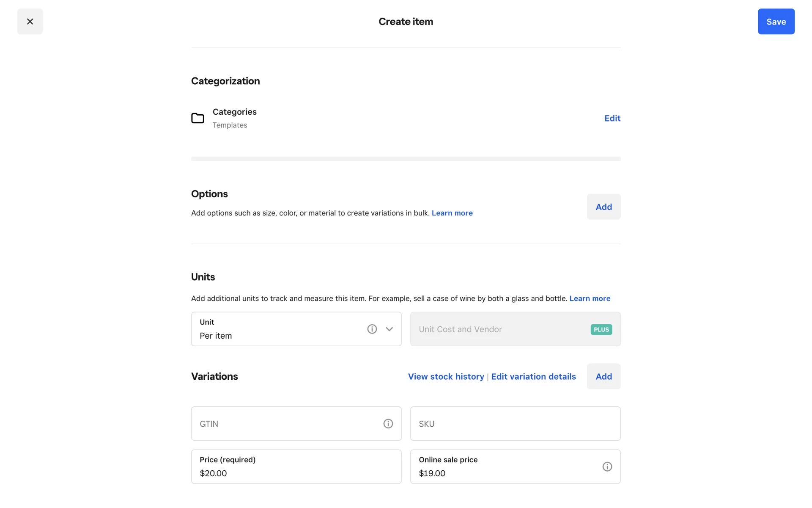Focus the GTIN input field
The image size is (812, 508).
click(x=288, y=424)
